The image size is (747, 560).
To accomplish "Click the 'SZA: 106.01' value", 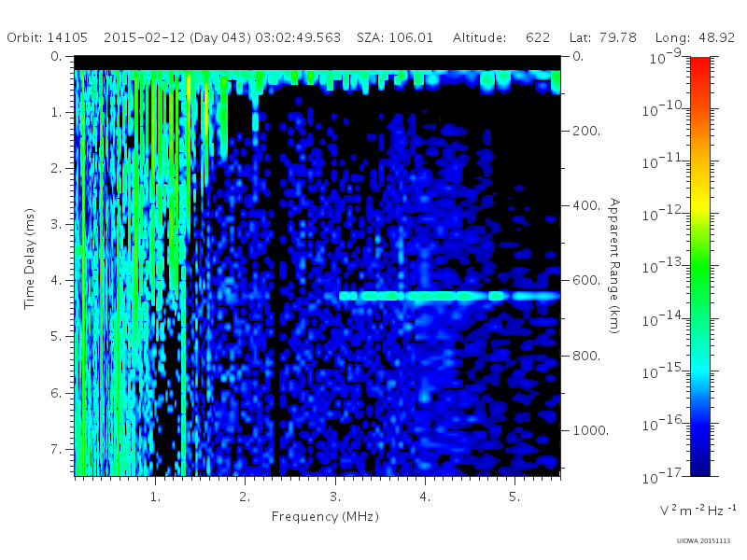I will [395, 37].
